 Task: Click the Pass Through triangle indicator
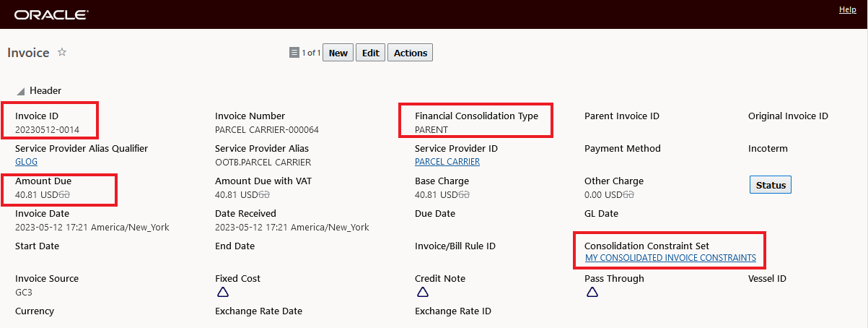[x=592, y=293]
